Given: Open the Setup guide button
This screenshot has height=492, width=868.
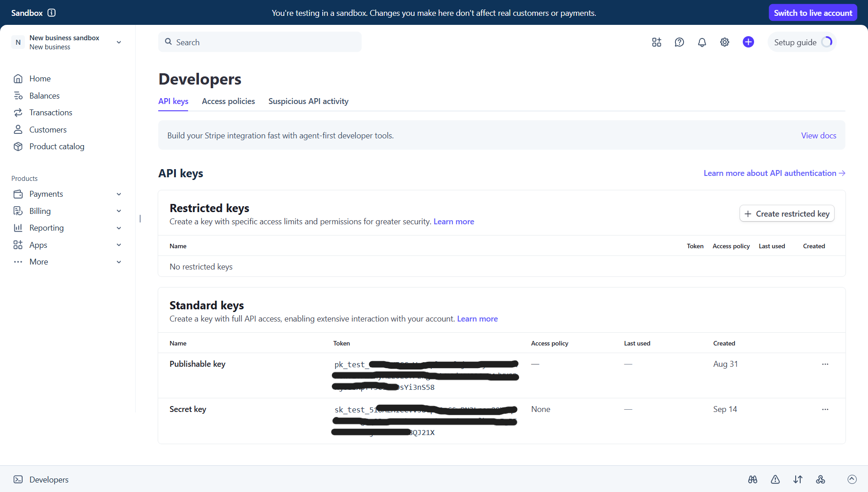Looking at the screenshot, I should 802,42.
